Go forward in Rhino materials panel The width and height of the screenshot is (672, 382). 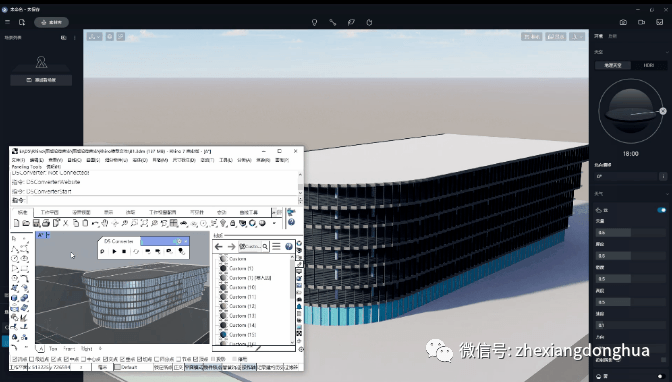pos(231,247)
